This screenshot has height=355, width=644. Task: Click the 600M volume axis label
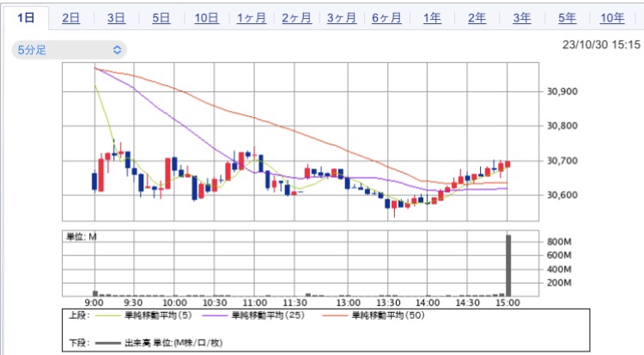tap(559, 255)
